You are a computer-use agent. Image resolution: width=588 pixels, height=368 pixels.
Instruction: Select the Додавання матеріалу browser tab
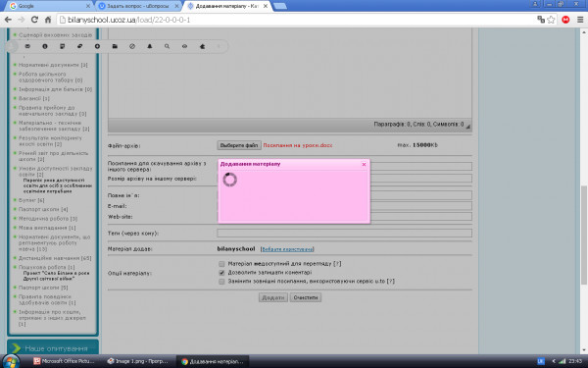(227, 6)
